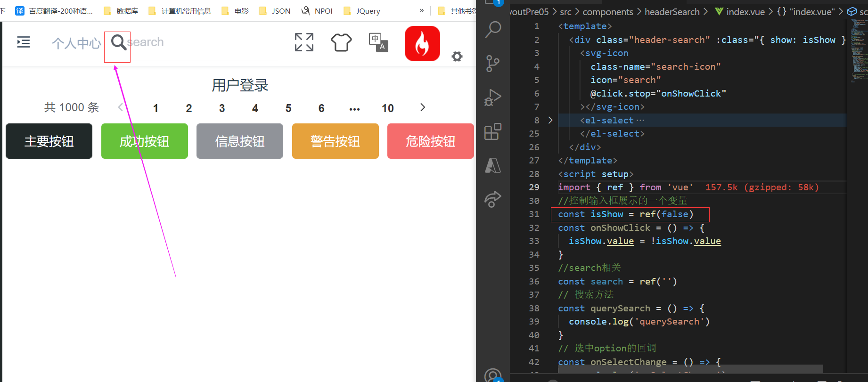The width and height of the screenshot is (868, 382).
Task: Click the next page arrow
Action: coord(422,107)
